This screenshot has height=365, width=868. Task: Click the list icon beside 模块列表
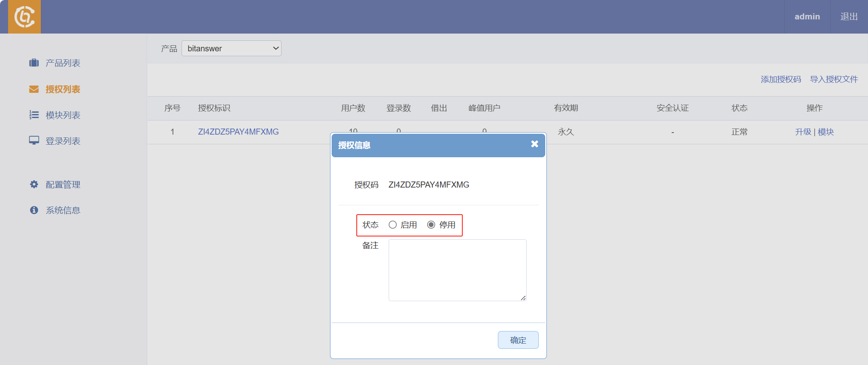[x=34, y=115]
